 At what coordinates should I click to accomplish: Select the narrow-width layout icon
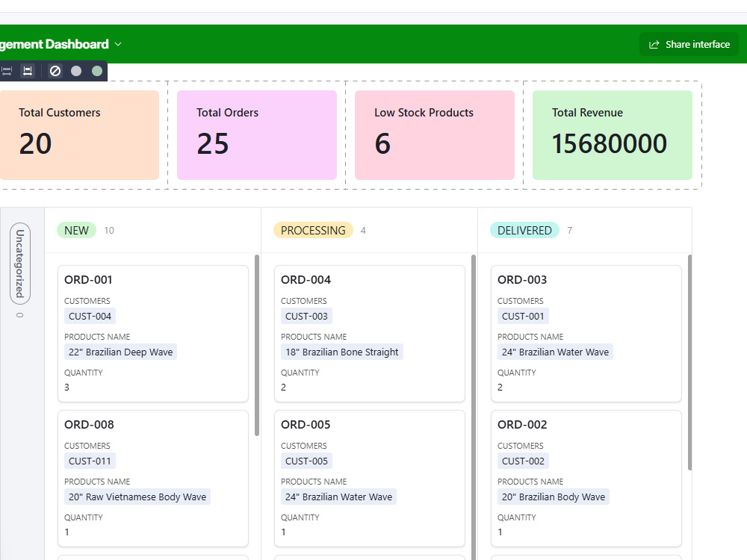(x=28, y=72)
